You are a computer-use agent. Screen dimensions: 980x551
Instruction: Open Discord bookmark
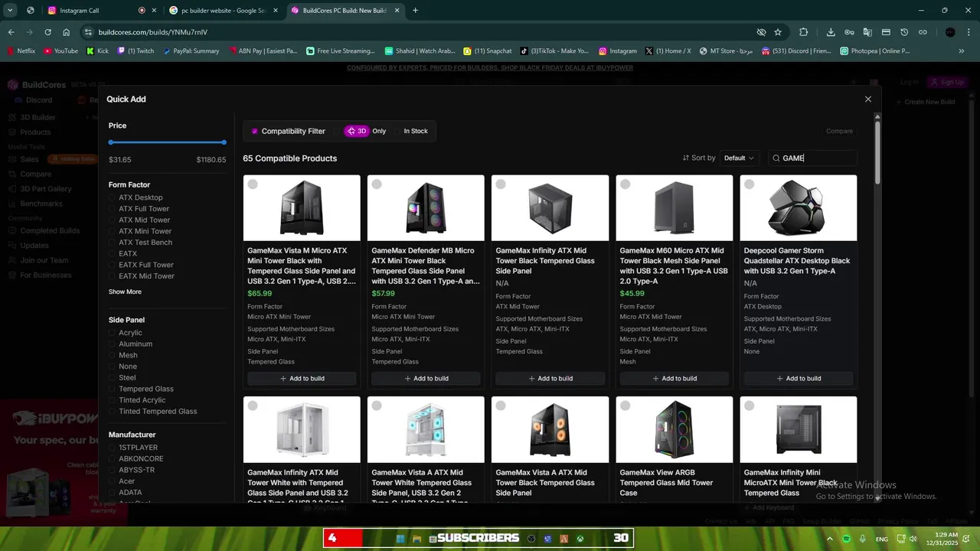[x=795, y=51]
